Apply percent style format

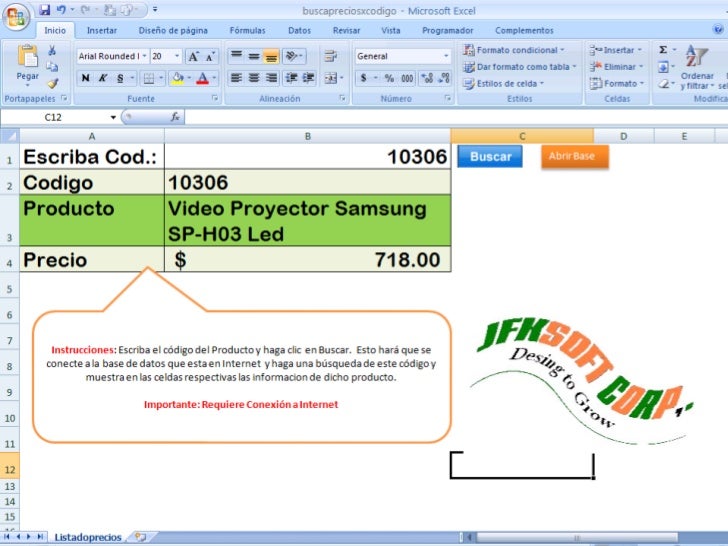click(389, 78)
